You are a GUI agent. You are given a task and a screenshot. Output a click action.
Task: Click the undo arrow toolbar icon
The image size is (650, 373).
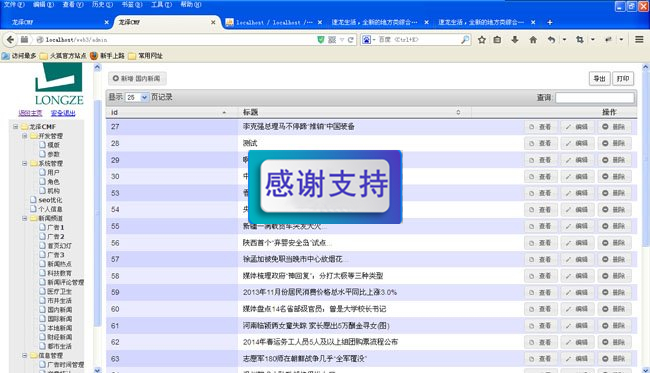click(551, 40)
